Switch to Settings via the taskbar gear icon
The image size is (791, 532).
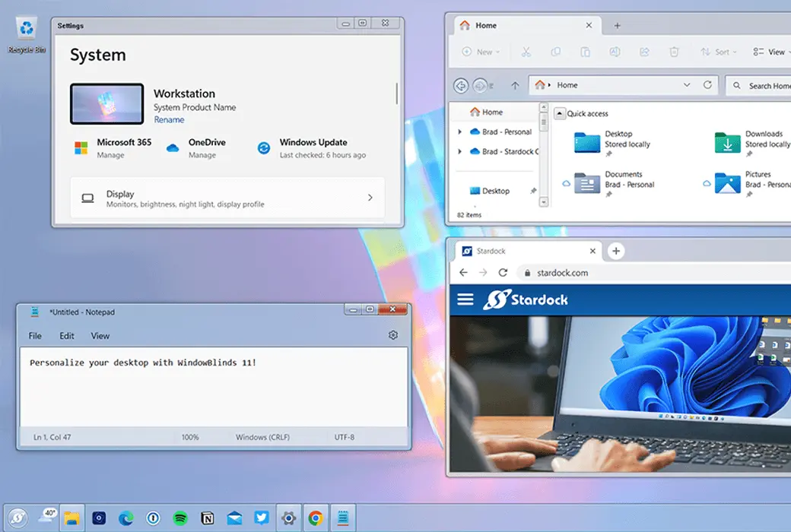point(288,518)
